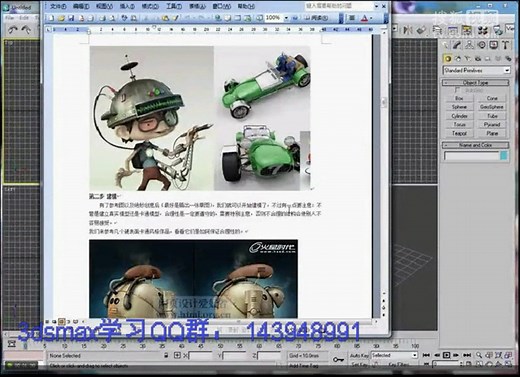Switch to the Motion command panel tab
Screen dimensions: 520x377
481,45
